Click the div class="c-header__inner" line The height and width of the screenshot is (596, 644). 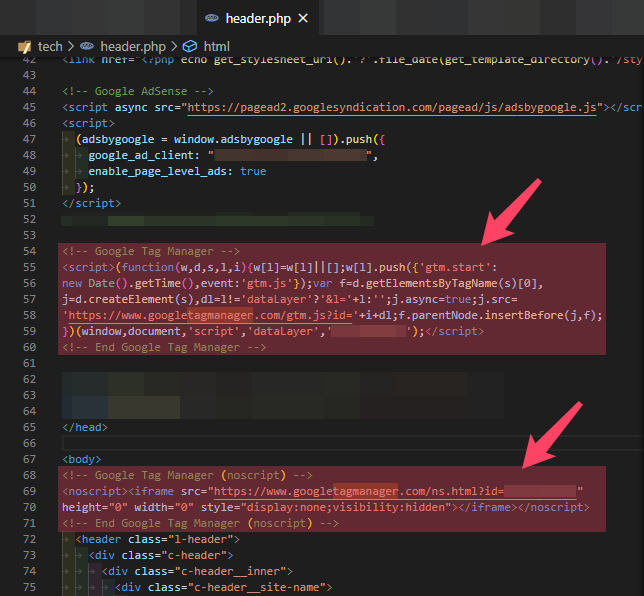pyautogui.click(x=198, y=571)
